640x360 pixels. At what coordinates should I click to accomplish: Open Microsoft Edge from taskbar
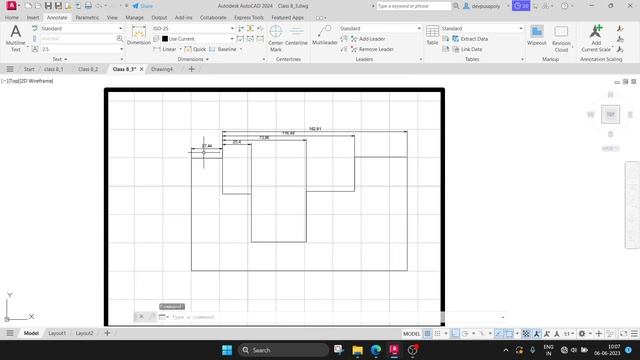tap(376, 350)
